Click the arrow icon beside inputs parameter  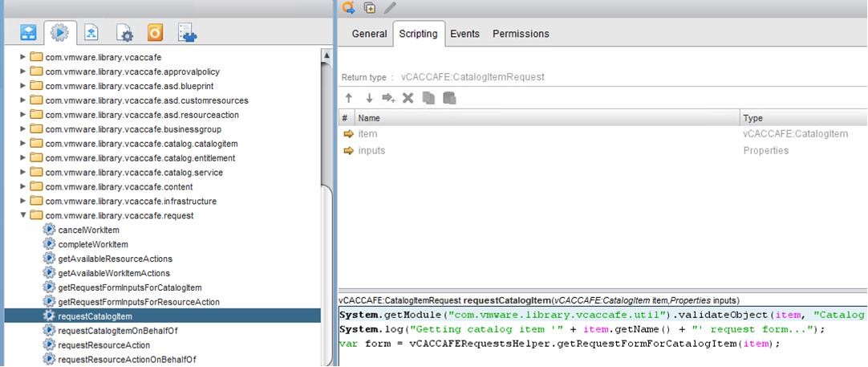coord(348,150)
